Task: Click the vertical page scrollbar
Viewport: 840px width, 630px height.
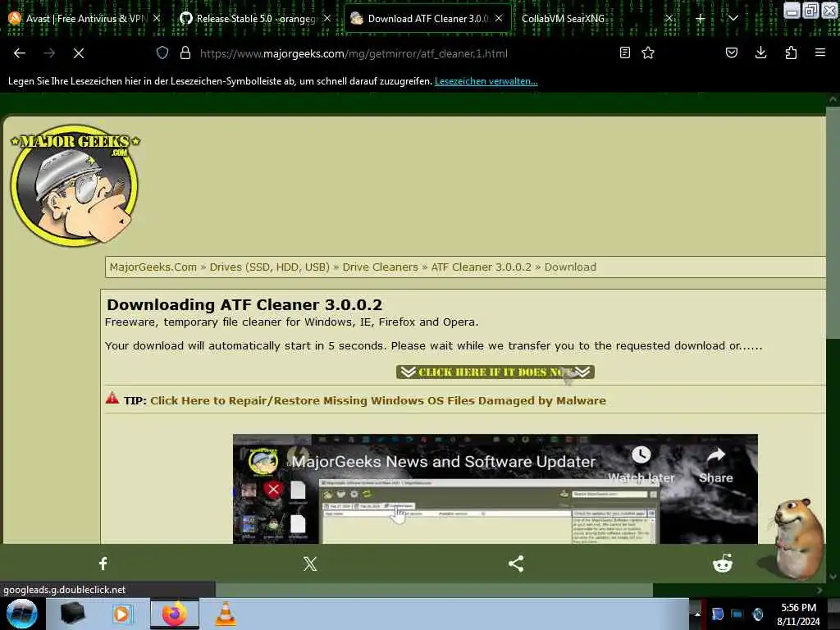Action: pos(832,222)
